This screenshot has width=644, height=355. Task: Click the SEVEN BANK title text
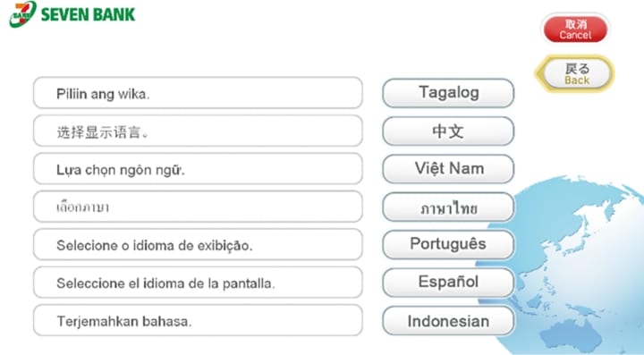pyautogui.click(x=88, y=15)
